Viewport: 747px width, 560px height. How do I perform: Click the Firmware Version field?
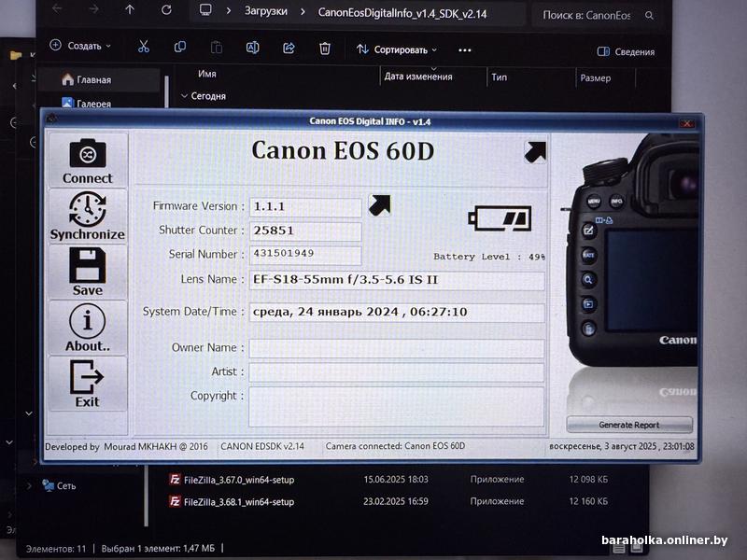pos(305,207)
